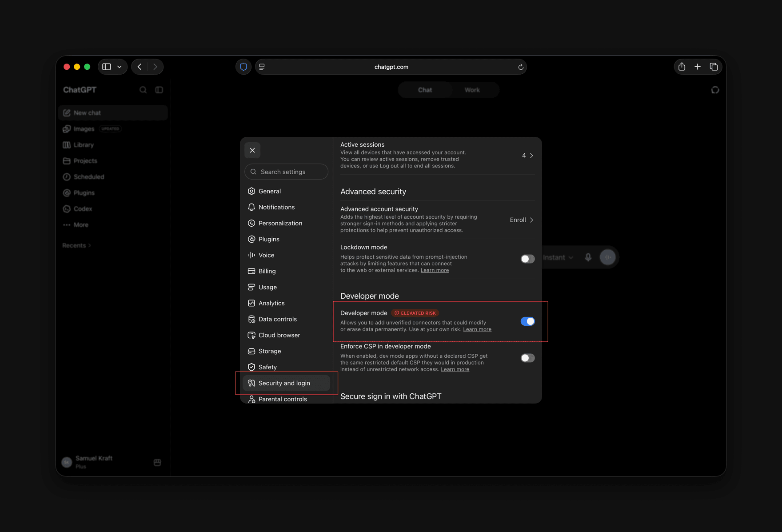Open Safety settings
The image size is (782, 532).
click(x=286, y=367)
